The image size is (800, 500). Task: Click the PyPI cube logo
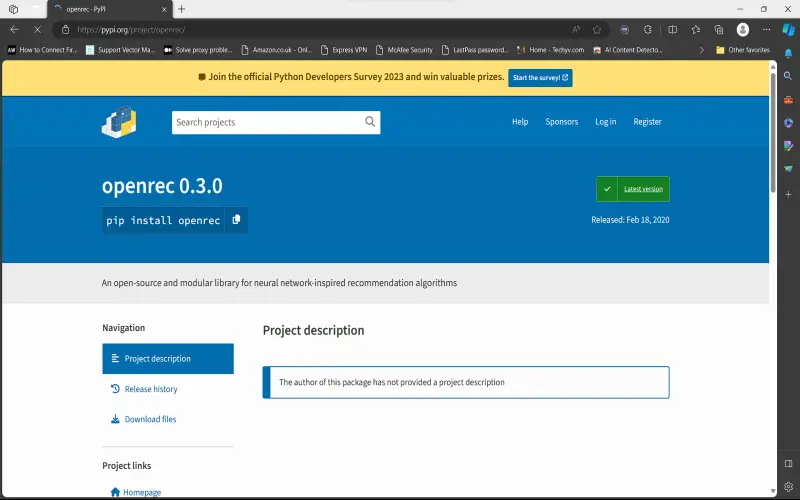(119, 122)
